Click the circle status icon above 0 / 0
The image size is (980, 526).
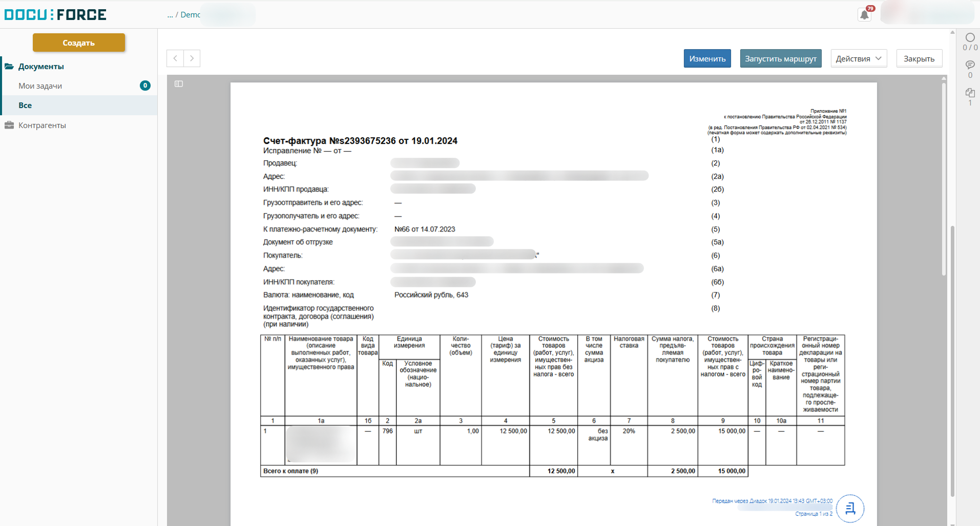pyautogui.click(x=970, y=38)
